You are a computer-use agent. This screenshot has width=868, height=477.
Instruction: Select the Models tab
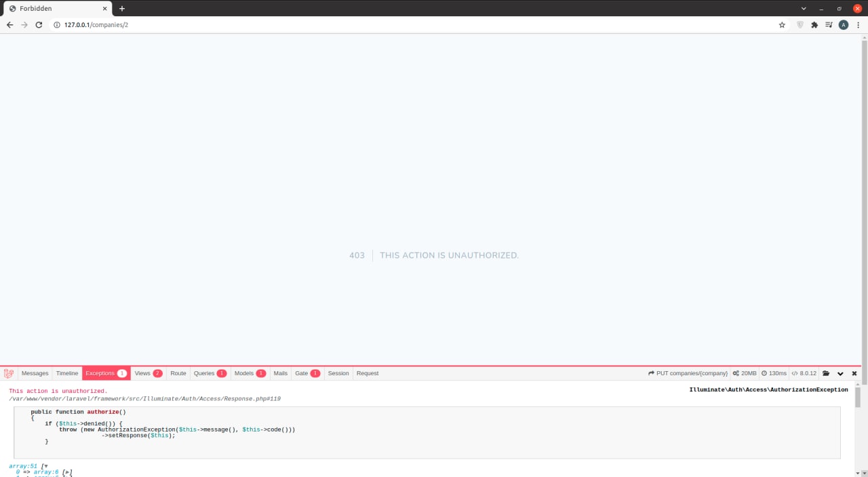250,373
